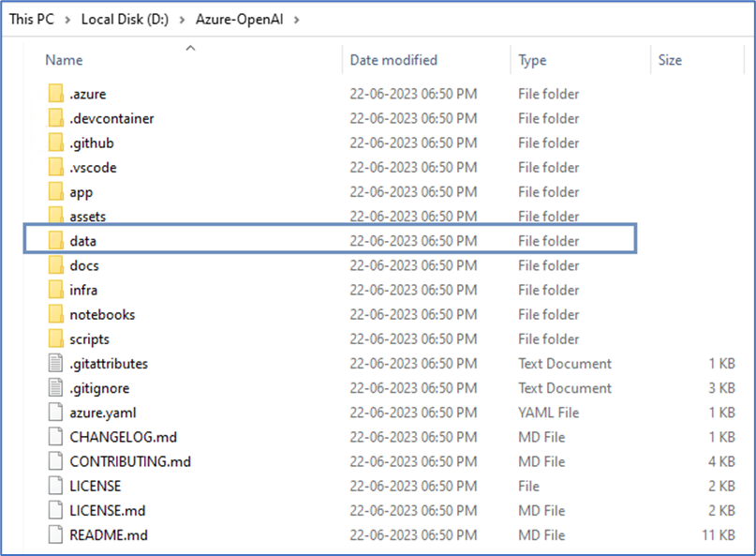This screenshot has height=556, width=756.
Task: Select the azure.yaml file icon
Action: click(x=55, y=413)
